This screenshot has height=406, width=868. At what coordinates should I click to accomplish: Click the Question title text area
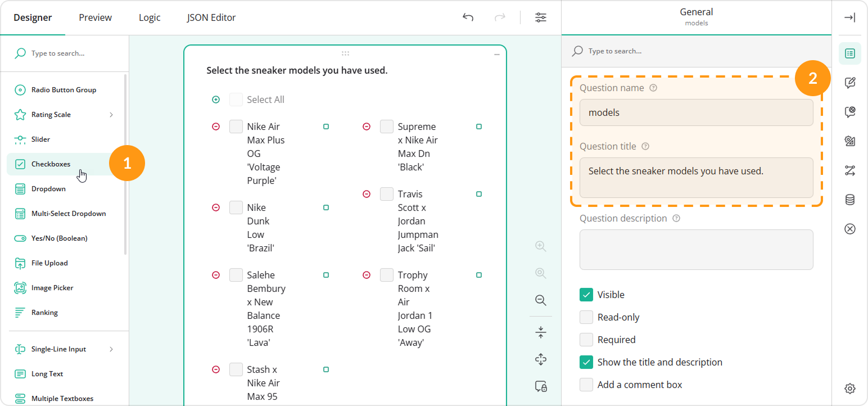[x=696, y=178]
